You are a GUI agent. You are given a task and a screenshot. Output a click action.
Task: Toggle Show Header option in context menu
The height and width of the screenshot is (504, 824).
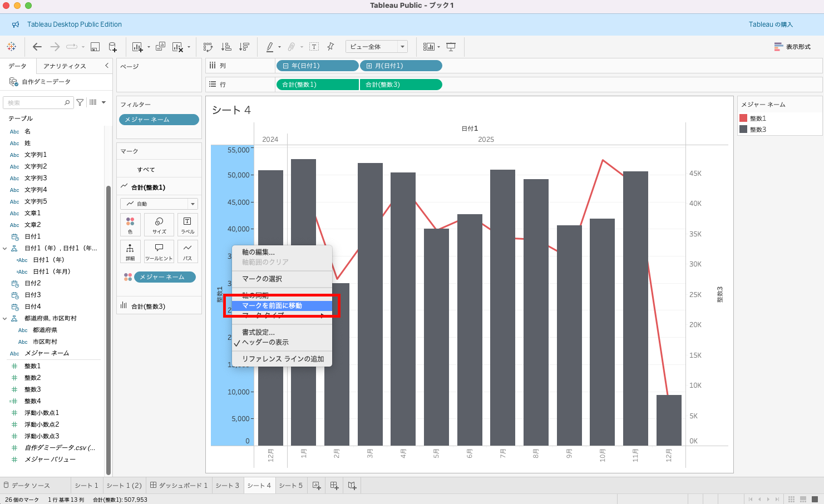265,343
